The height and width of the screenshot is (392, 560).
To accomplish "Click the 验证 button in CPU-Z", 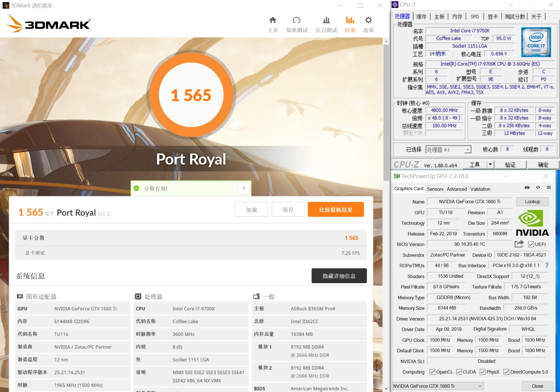I will 511,164.
